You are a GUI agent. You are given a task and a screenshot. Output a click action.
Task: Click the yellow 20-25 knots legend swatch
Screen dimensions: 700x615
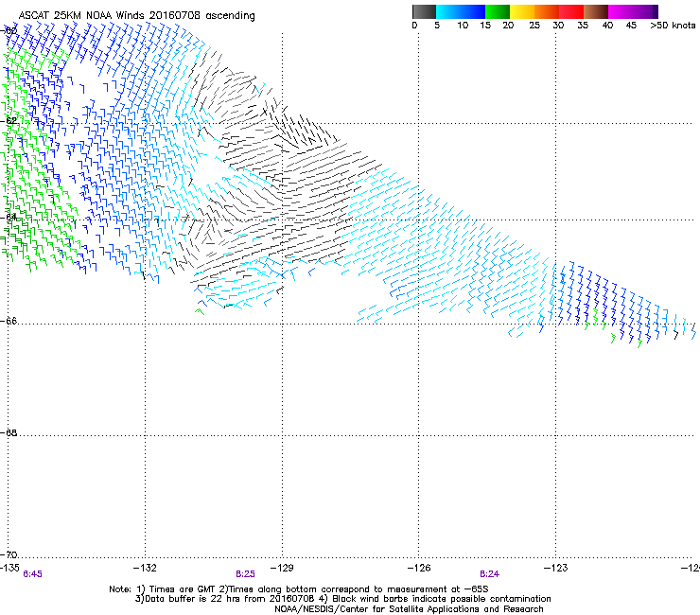click(522, 11)
